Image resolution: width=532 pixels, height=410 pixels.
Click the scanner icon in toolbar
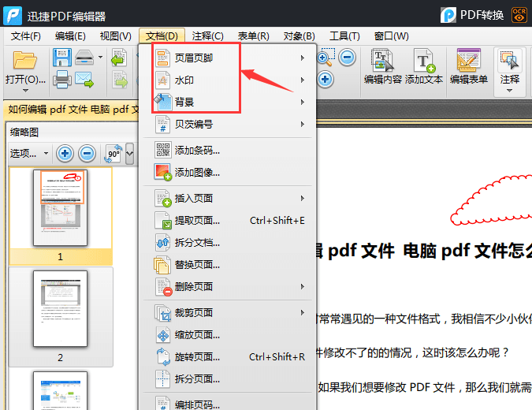coord(84,58)
